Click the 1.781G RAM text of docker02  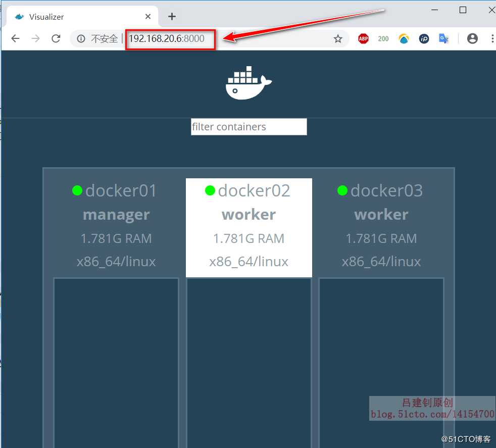249,238
